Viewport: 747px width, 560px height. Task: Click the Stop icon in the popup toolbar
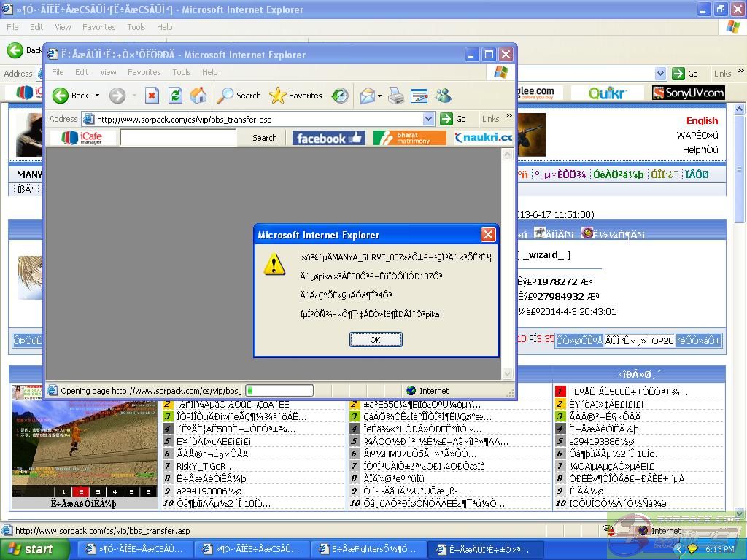[x=152, y=96]
